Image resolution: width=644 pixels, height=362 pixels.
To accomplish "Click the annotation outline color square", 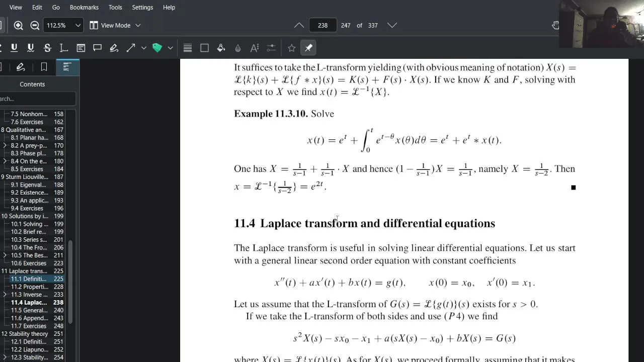I will (x=204, y=48).
